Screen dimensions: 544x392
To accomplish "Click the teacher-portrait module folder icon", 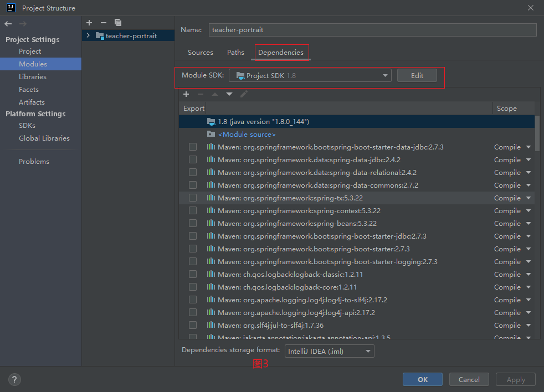I will click(x=100, y=36).
